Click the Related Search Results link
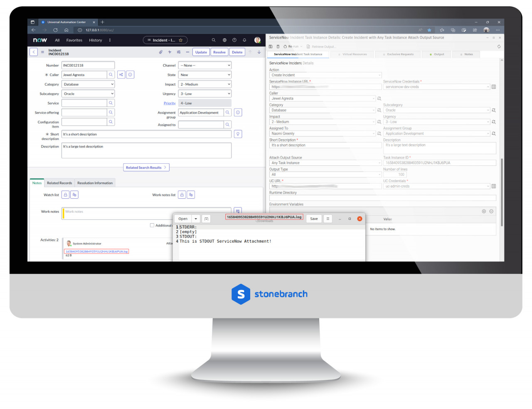 click(x=146, y=167)
